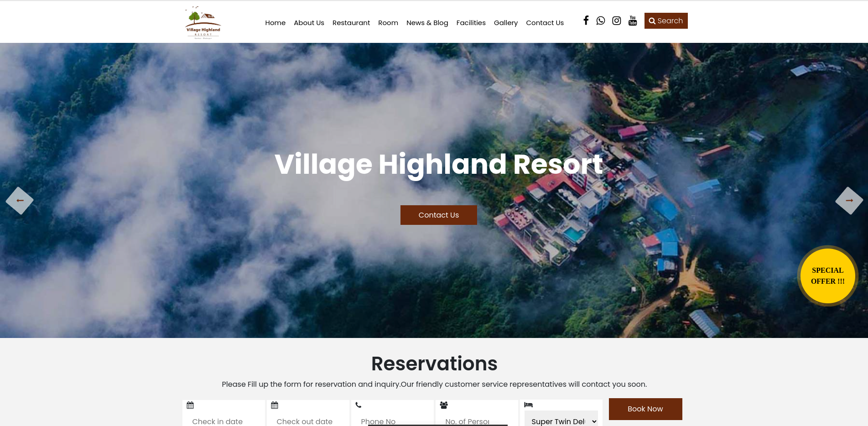Open the Special Offer yellow badge
The width and height of the screenshot is (868, 426).
click(827, 276)
